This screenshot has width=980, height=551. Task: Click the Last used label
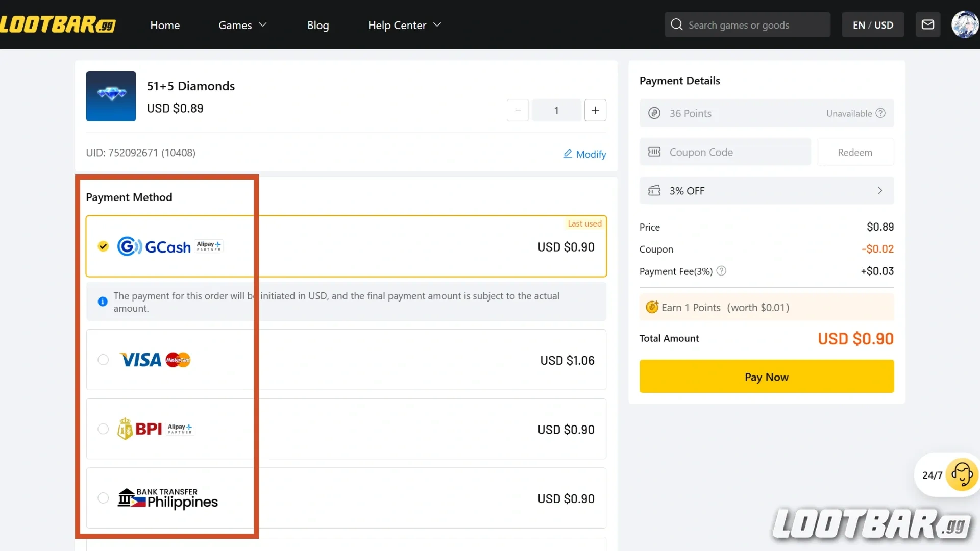(x=584, y=223)
